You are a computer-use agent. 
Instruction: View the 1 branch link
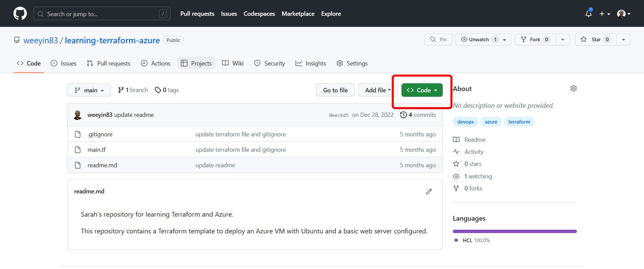[x=133, y=90]
